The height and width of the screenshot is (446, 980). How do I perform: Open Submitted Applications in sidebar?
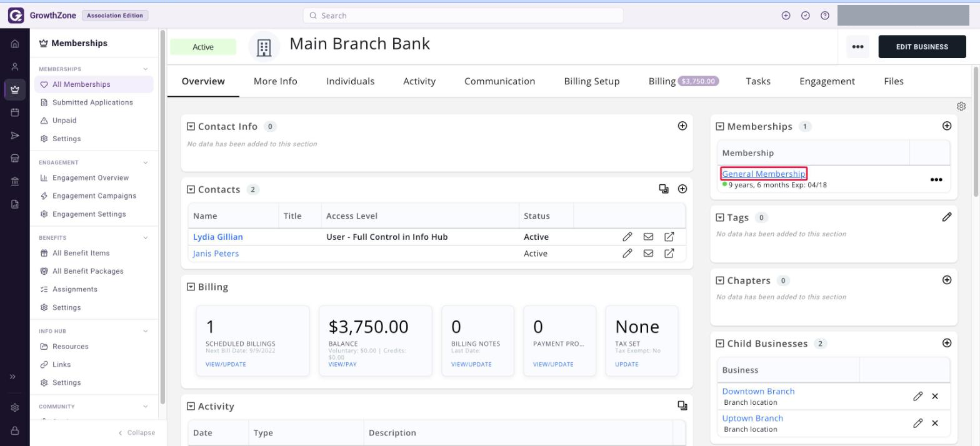click(92, 102)
